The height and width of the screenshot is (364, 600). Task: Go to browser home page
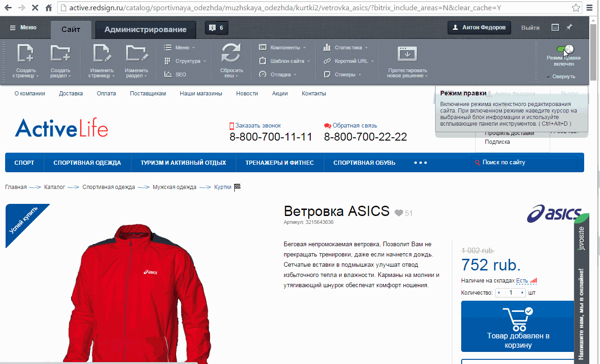pyautogui.click(x=49, y=8)
